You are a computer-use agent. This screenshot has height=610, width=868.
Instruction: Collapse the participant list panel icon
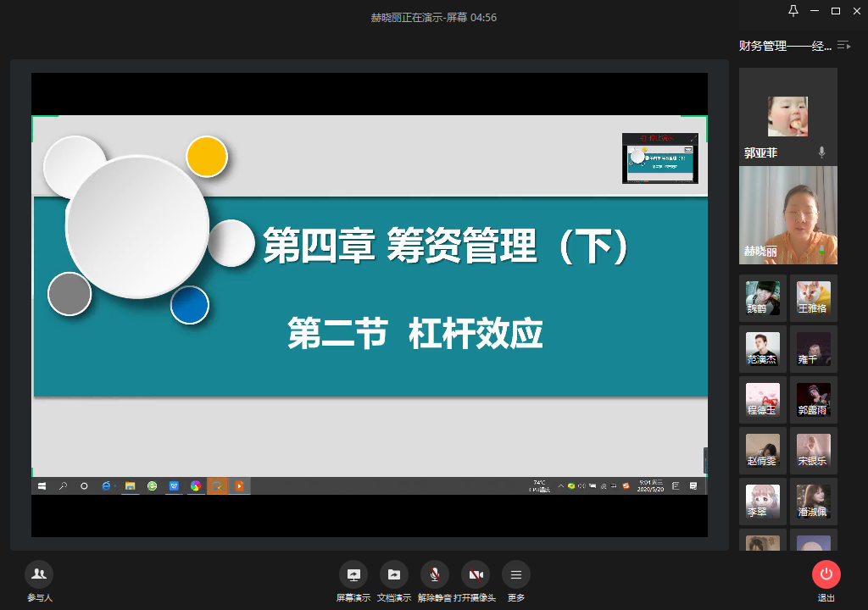(843, 45)
